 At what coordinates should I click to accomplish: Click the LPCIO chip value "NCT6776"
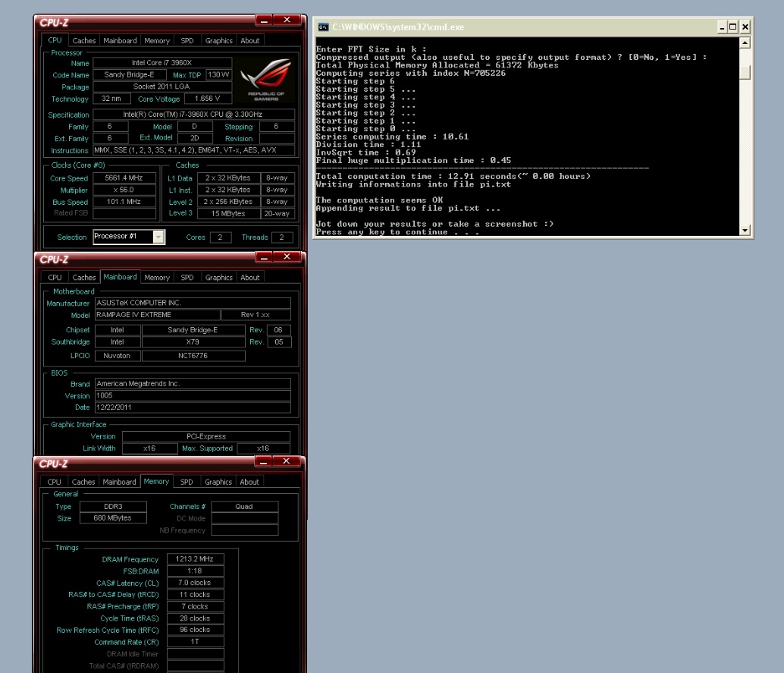pyautogui.click(x=193, y=356)
